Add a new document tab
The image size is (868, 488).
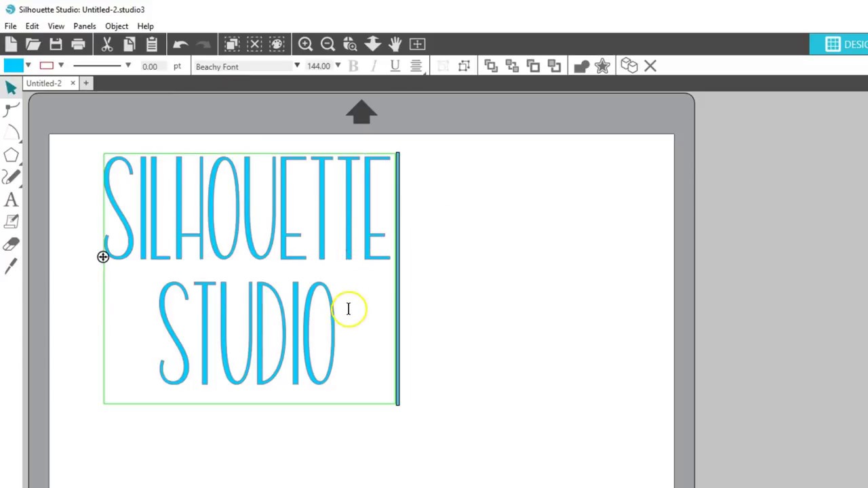click(86, 83)
